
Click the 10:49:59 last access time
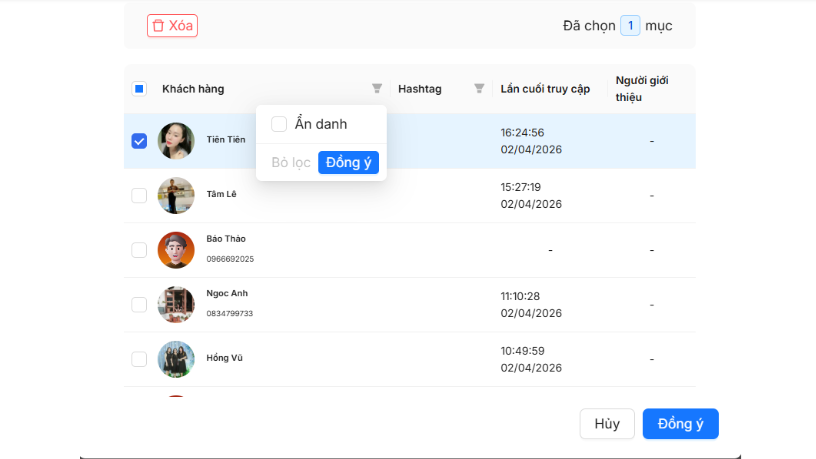point(522,351)
